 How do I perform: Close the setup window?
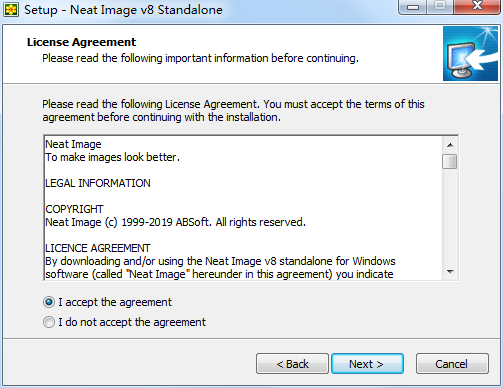coord(477,7)
